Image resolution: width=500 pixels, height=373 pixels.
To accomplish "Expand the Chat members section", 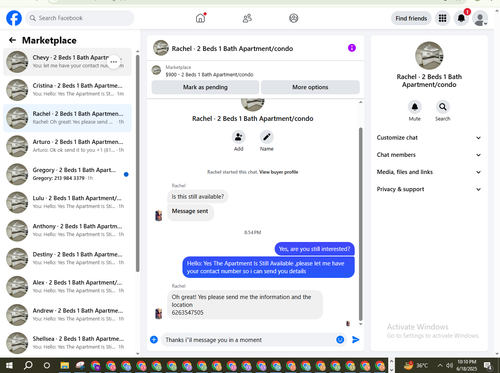I will tap(429, 155).
